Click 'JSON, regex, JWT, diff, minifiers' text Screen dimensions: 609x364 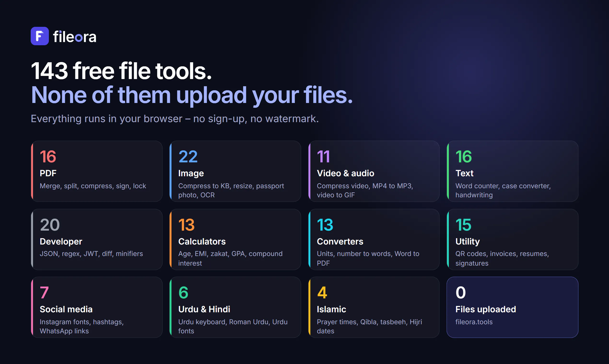(x=91, y=254)
